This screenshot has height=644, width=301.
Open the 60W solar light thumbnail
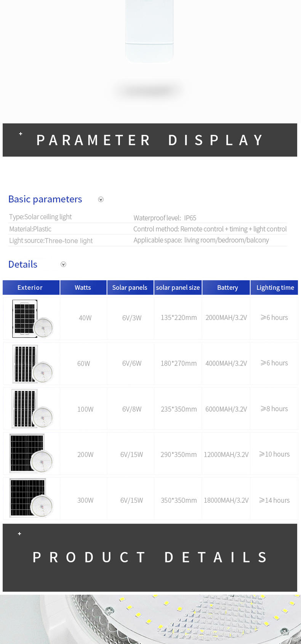tap(32, 364)
